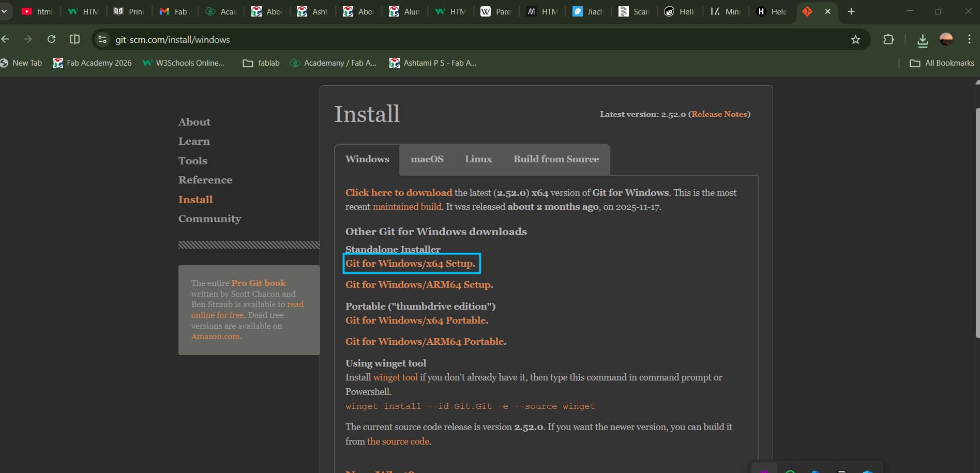Image resolution: width=980 pixels, height=473 pixels.
Task: Open the Gmail "Fab" tab
Action: tap(175, 11)
